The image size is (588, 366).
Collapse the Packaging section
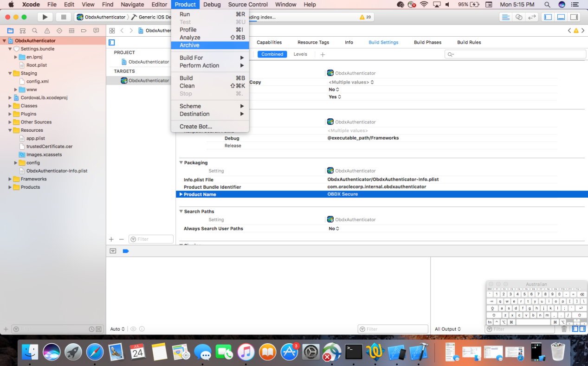[181, 163]
